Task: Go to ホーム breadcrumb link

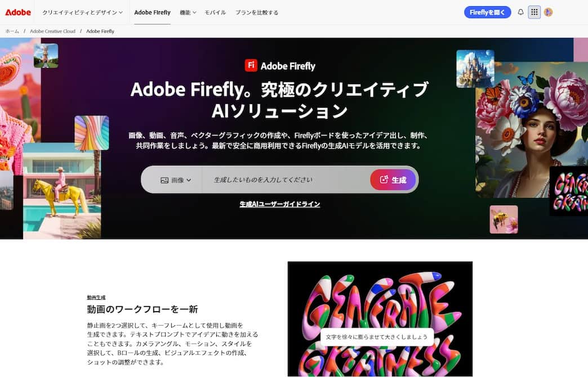Action: [x=12, y=31]
